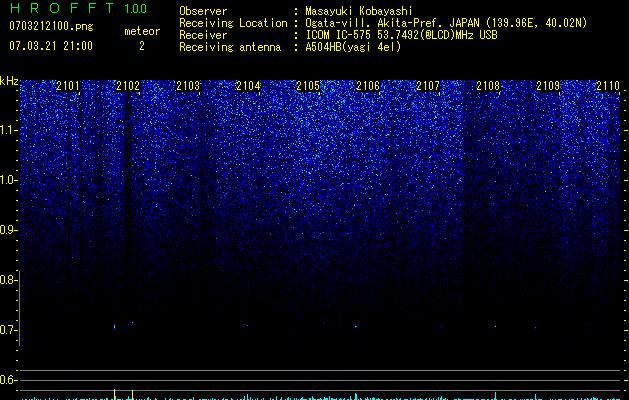Click the Receiving antenna label
This screenshot has height=400, width=629.
pos(230,47)
